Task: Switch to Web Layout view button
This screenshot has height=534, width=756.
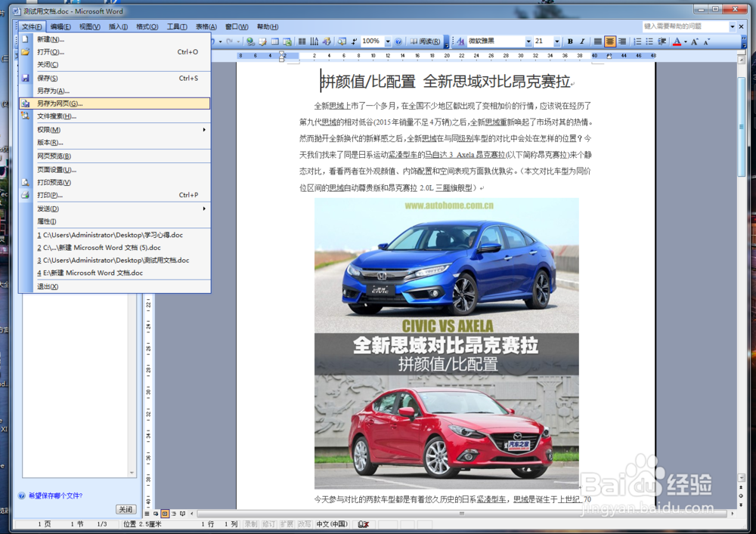Action: pos(156,514)
